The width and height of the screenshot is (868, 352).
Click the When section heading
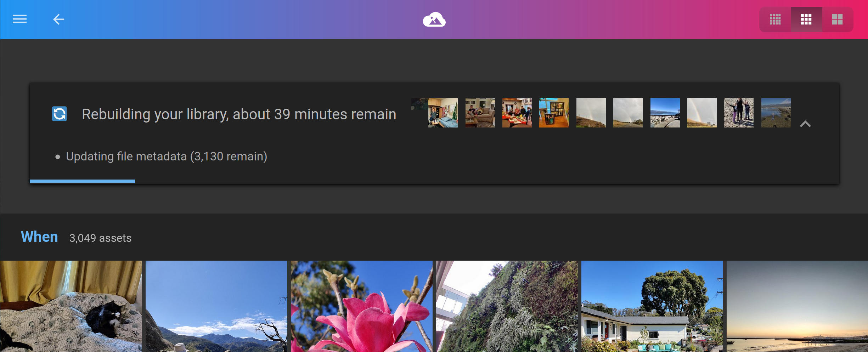point(39,237)
